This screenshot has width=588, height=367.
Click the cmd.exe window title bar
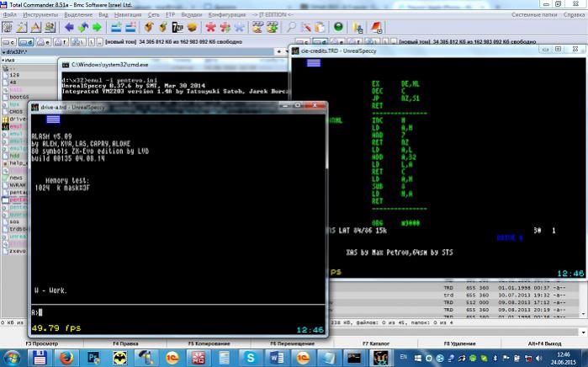[x=168, y=64]
